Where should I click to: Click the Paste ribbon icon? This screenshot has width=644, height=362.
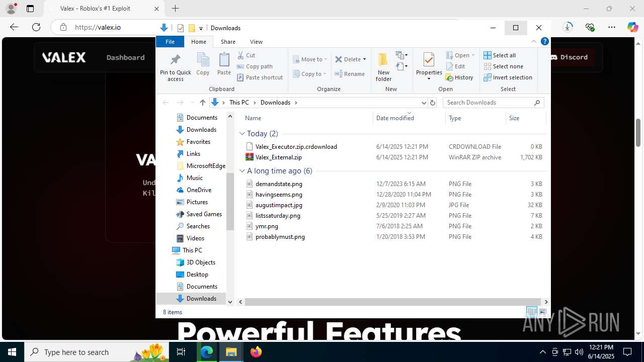tap(224, 60)
